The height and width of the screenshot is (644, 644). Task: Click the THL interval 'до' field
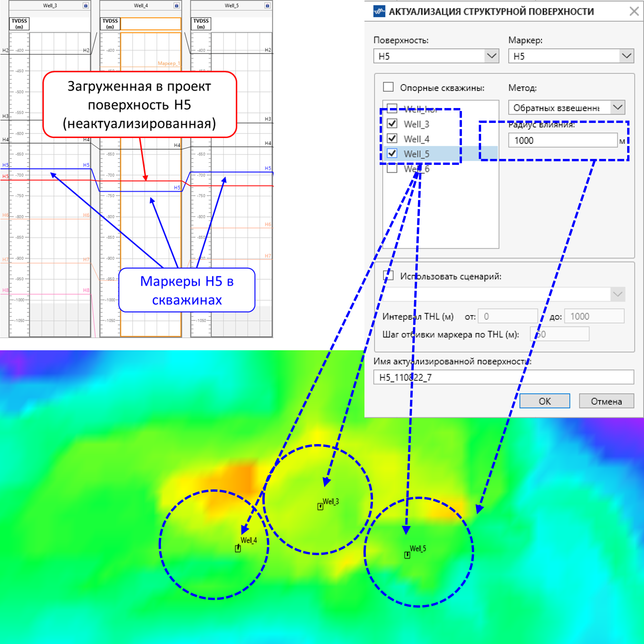click(x=594, y=316)
